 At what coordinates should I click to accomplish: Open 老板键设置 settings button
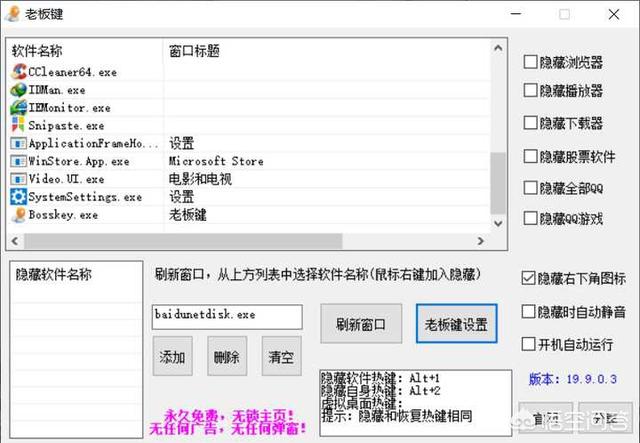point(456,323)
